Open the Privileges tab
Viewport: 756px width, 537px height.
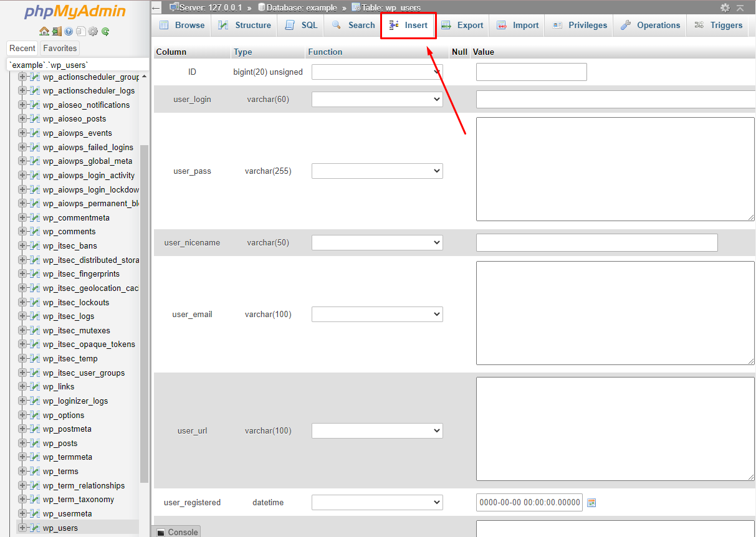click(580, 26)
